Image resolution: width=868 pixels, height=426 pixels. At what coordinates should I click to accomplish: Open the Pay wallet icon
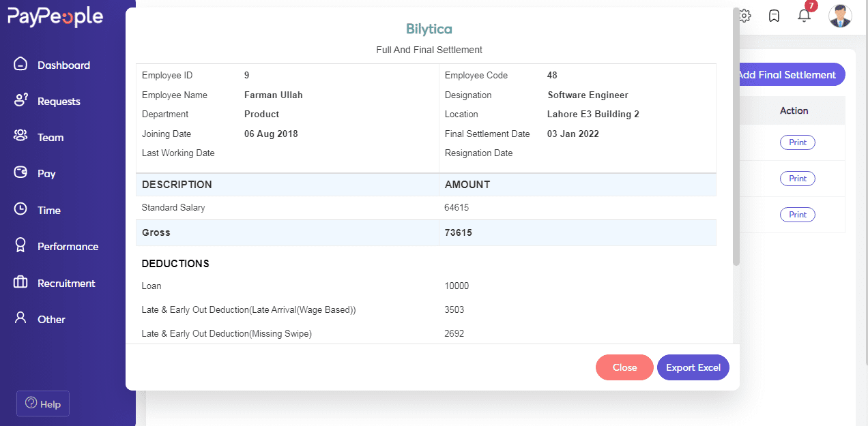click(x=20, y=173)
